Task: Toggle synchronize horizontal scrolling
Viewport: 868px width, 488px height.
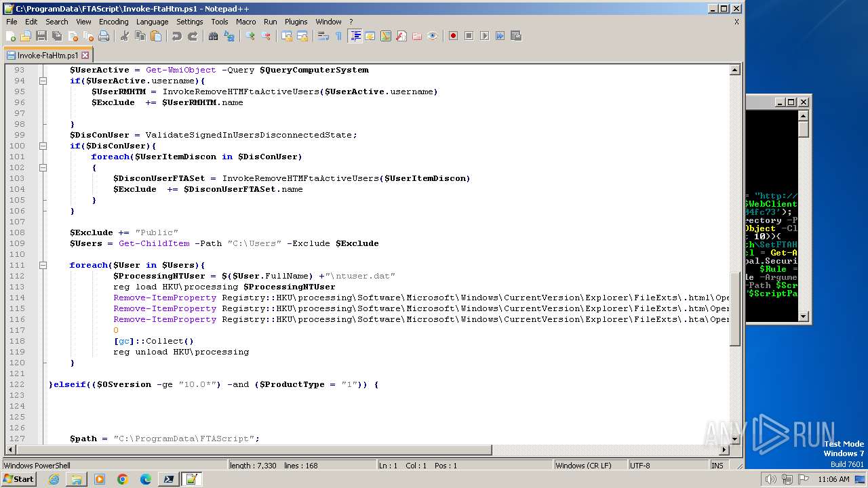Action: click(302, 36)
